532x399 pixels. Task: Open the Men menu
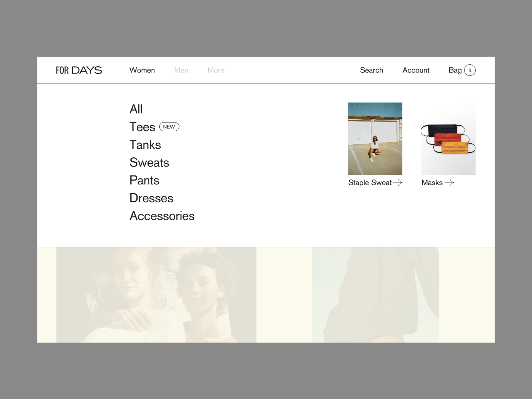[x=181, y=70]
